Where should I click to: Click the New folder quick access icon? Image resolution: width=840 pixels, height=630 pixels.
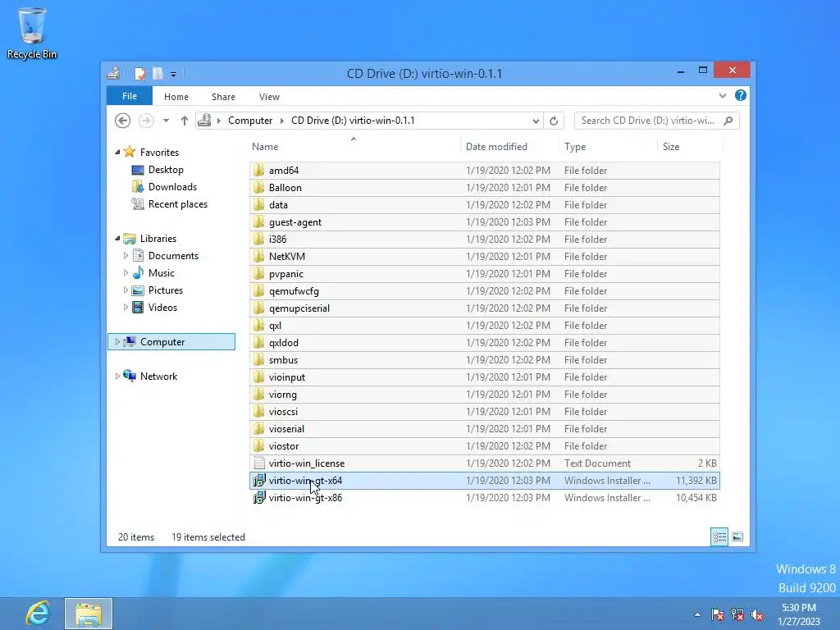pos(157,73)
